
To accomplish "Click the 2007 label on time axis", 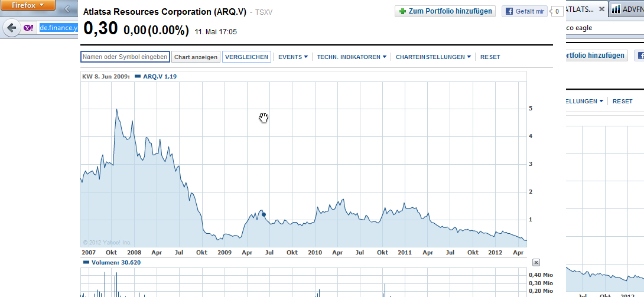I will click(x=89, y=252).
